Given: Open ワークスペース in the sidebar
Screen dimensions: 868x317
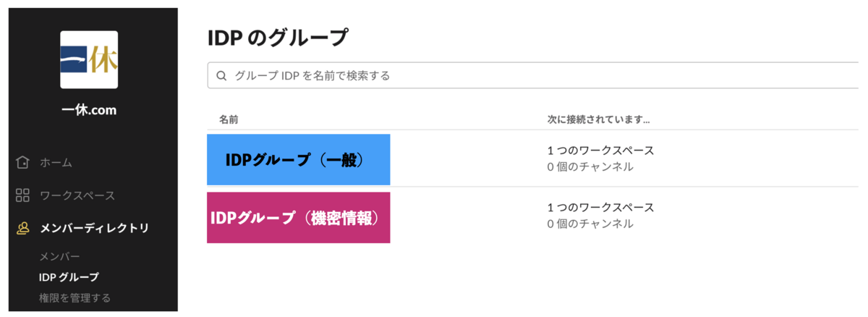Looking at the screenshot, I should pyautogui.click(x=77, y=195).
